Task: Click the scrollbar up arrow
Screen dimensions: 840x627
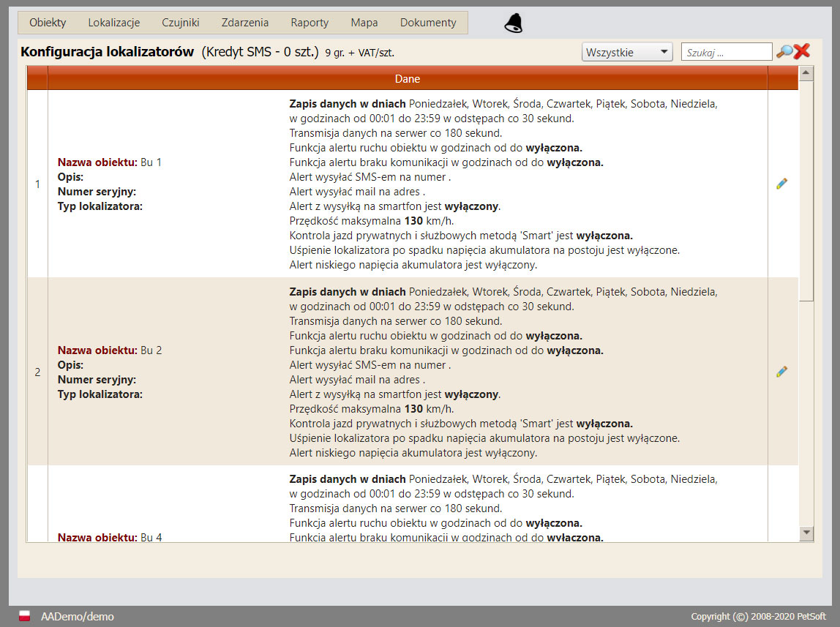Action: 806,73
